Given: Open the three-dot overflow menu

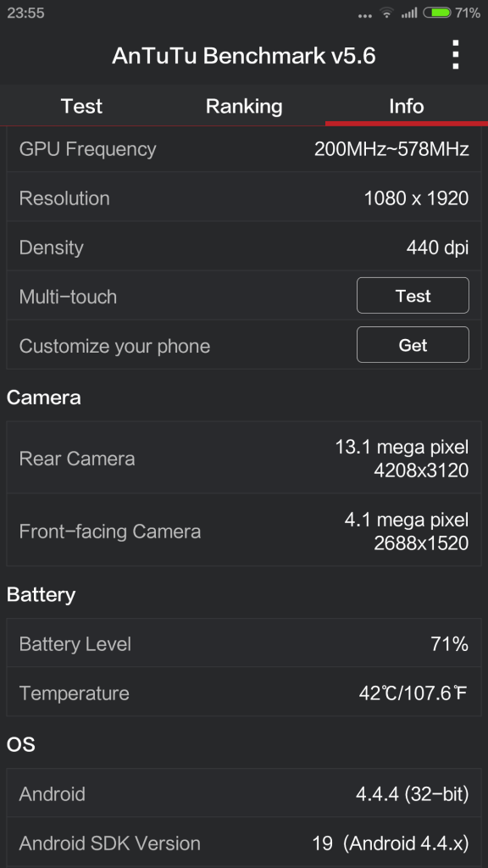Looking at the screenshot, I should click(455, 55).
